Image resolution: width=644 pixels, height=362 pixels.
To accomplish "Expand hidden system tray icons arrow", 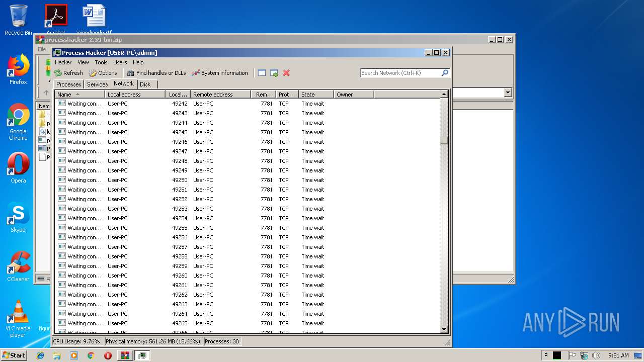I will pyautogui.click(x=546, y=355).
